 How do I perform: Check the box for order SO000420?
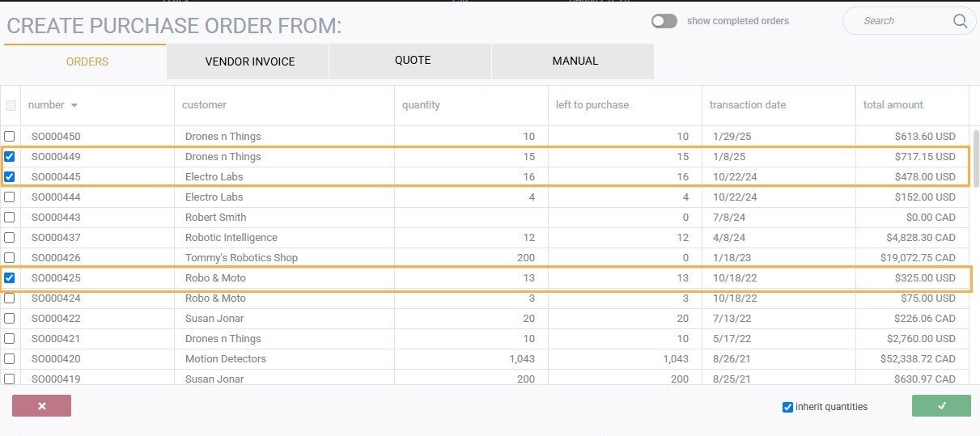tap(10, 358)
